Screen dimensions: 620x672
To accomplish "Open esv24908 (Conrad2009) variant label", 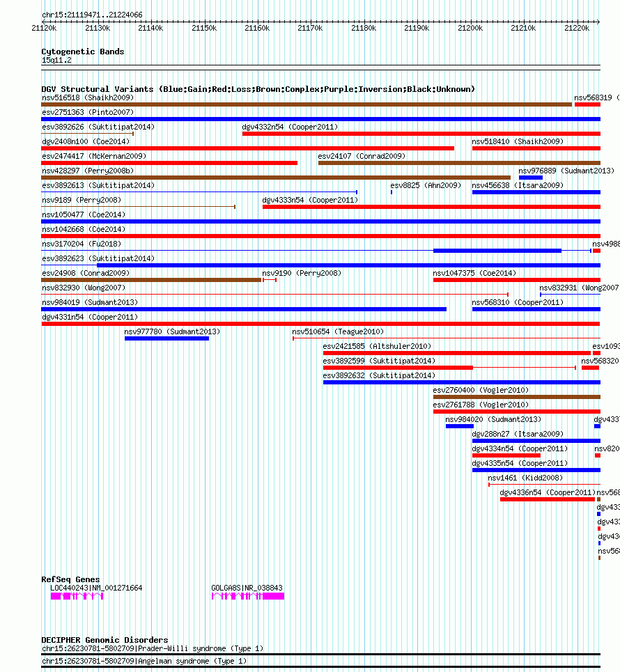I will 86,273.
